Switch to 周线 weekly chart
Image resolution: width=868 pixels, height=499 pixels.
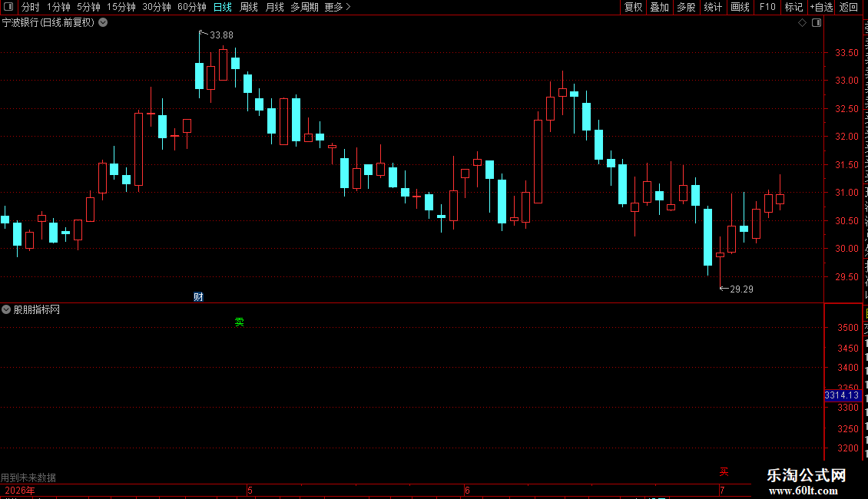click(x=249, y=7)
